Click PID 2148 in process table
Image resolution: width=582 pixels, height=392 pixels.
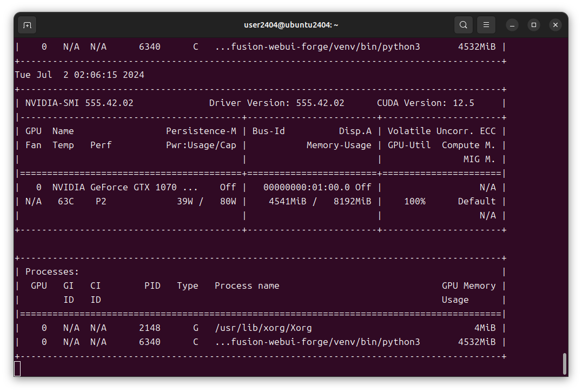[150, 328]
